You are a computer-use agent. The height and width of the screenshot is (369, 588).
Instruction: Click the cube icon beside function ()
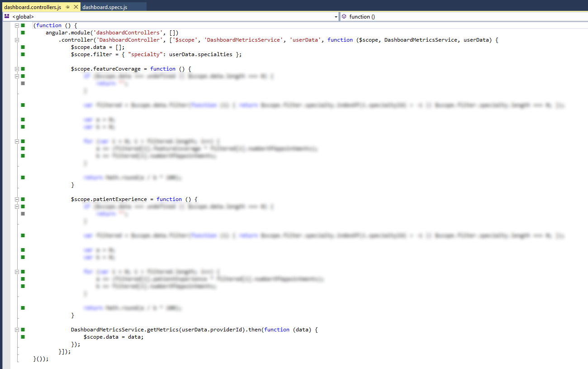[x=344, y=17]
